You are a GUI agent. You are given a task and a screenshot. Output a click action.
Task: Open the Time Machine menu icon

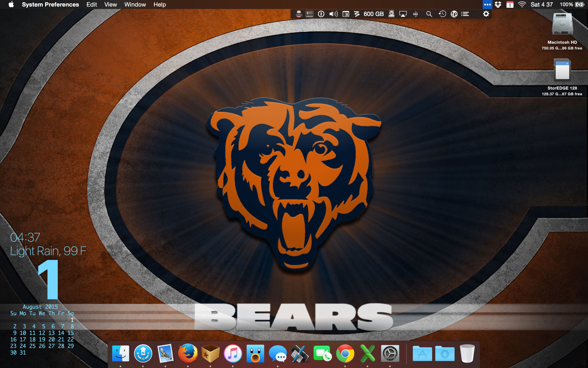(442, 14)
